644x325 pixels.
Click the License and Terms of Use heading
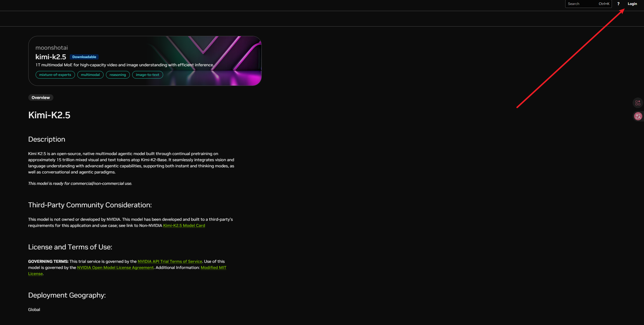[70, 247]
